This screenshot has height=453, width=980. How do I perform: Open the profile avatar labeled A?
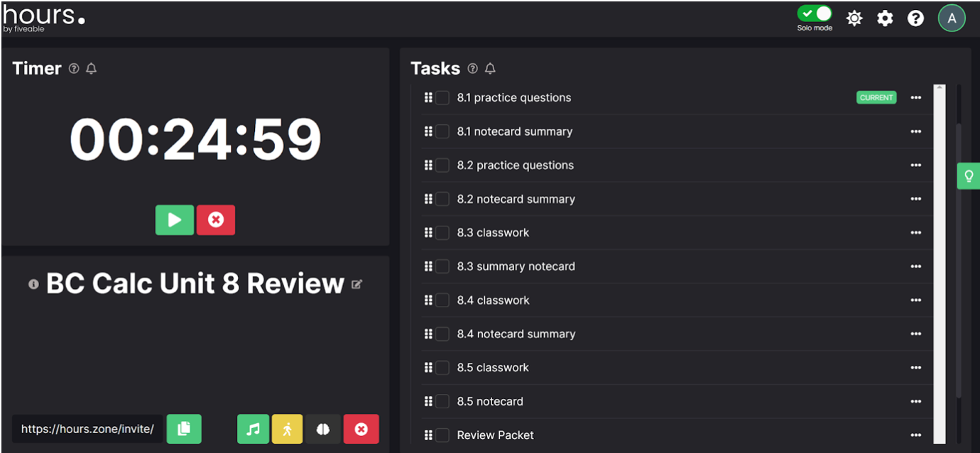click(952, 18)
